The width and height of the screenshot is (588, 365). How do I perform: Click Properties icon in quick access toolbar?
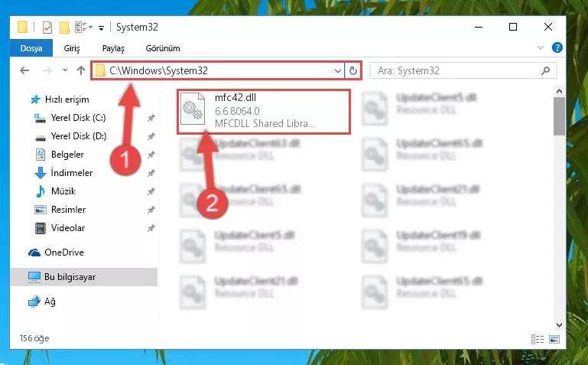click(x=47, y=28)
